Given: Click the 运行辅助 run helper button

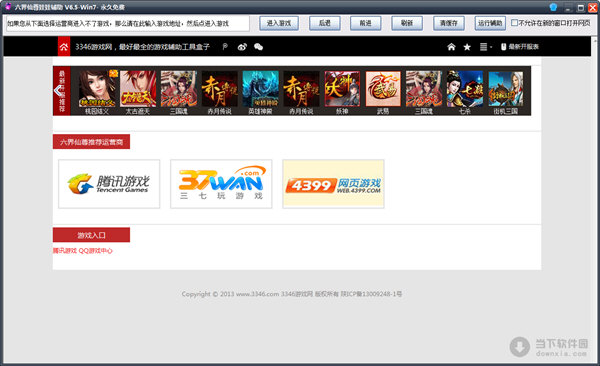Looking at the screenshot, I should (x=490, y=23).
